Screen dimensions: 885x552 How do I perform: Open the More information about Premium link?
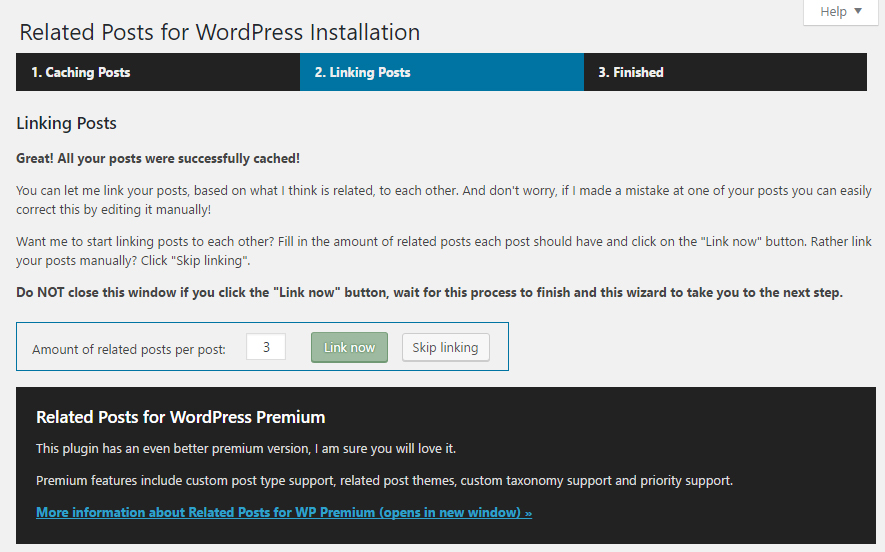pos(284,512)
